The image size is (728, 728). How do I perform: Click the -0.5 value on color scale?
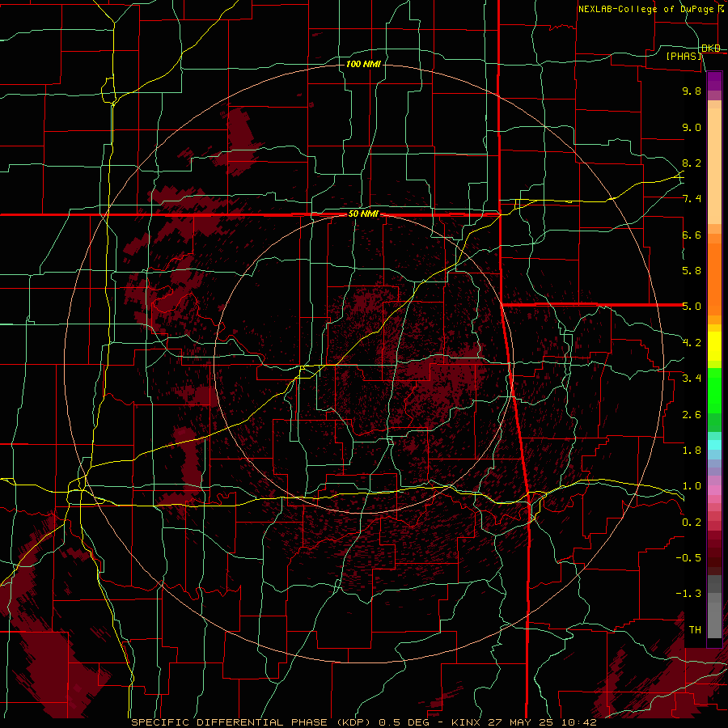coord(688,558)
